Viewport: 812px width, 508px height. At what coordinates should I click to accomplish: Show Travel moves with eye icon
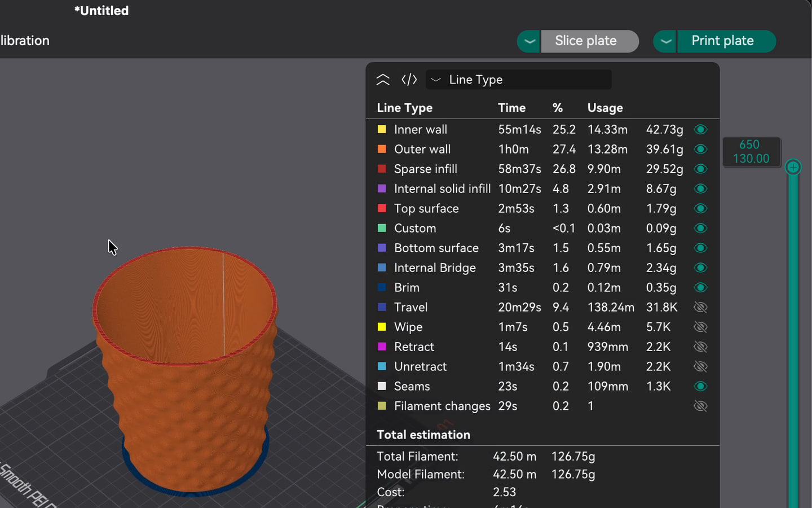(700, 307)
